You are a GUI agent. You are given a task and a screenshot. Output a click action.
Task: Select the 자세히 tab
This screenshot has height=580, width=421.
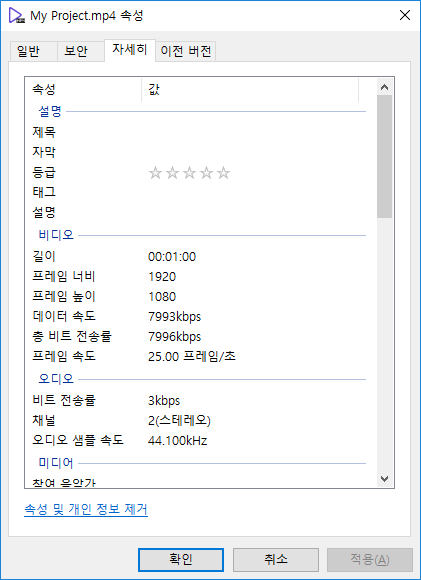(x=130, y=50)
